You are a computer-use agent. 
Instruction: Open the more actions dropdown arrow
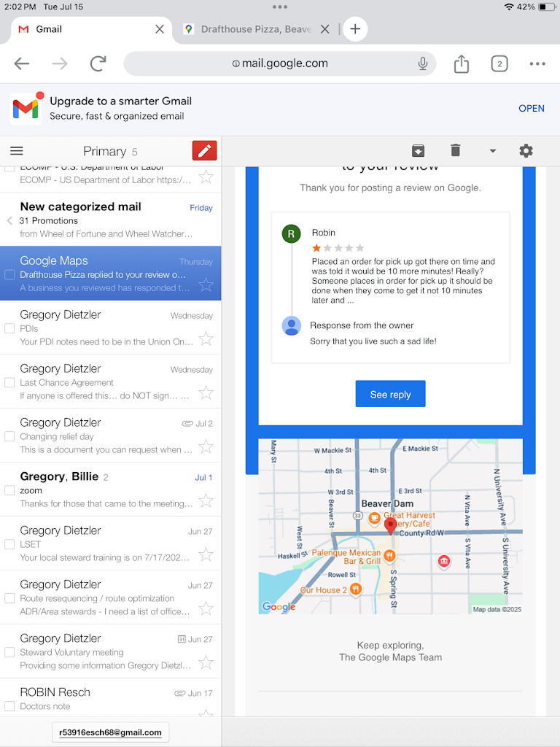tap(492, 151)
